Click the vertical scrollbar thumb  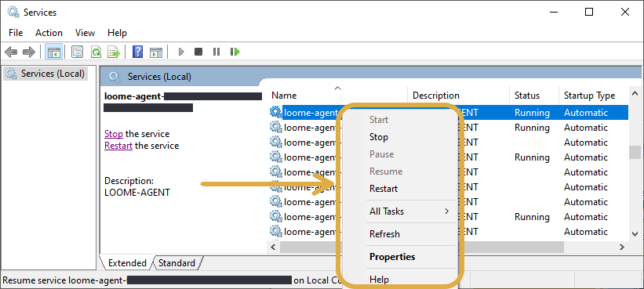pos(635,152)
